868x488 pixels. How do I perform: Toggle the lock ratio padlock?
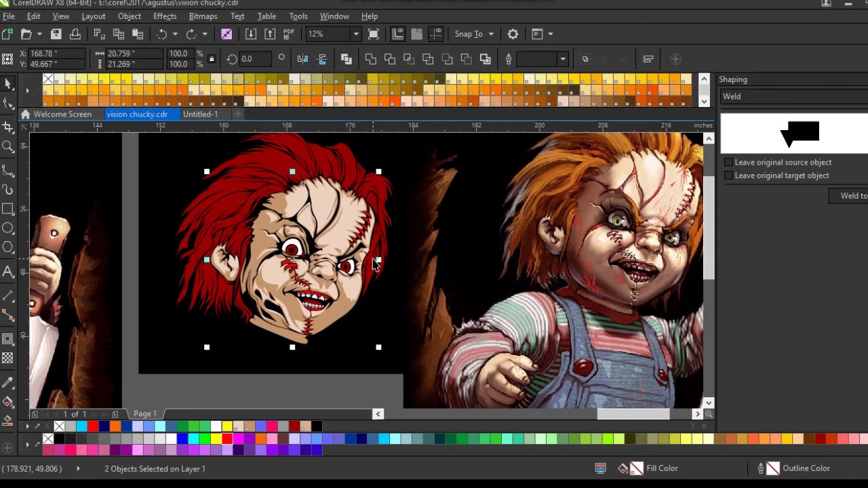coord(212,59)
